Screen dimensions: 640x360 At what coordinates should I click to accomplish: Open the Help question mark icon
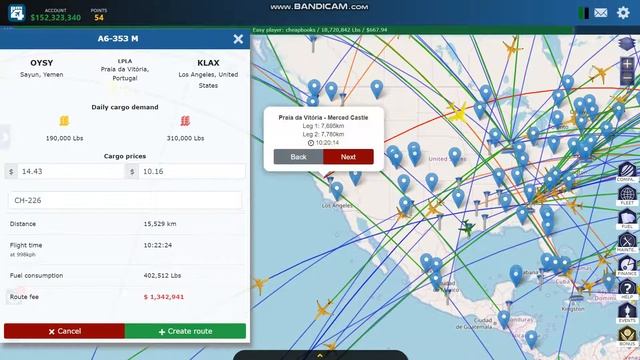pyautogui.click(x=627, y=289)
